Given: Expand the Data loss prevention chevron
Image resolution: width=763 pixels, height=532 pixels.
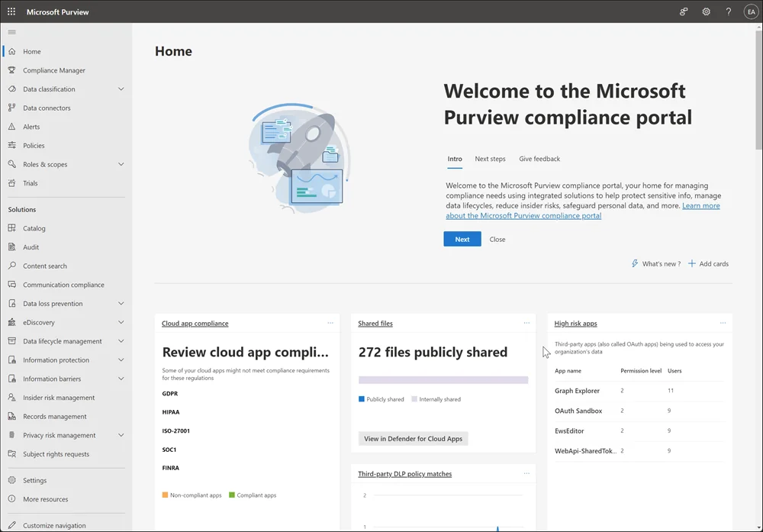Looking at the screenshot, I should pos(121,303).
